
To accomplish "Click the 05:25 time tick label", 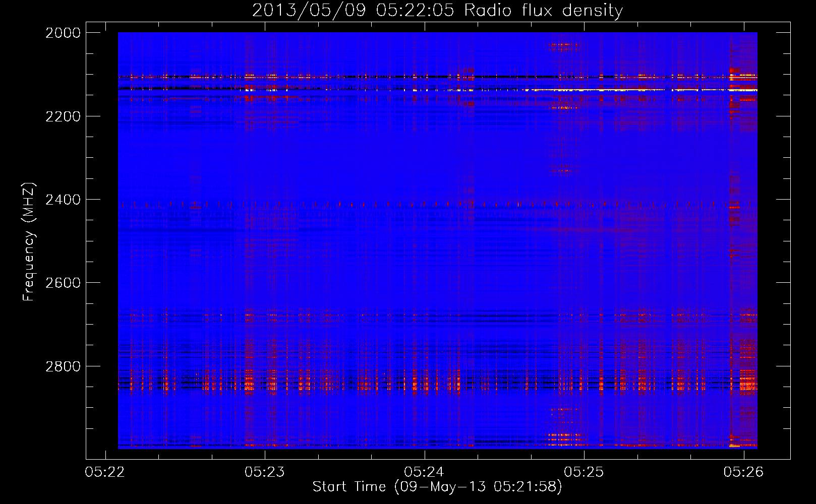I will click(584, 472).
